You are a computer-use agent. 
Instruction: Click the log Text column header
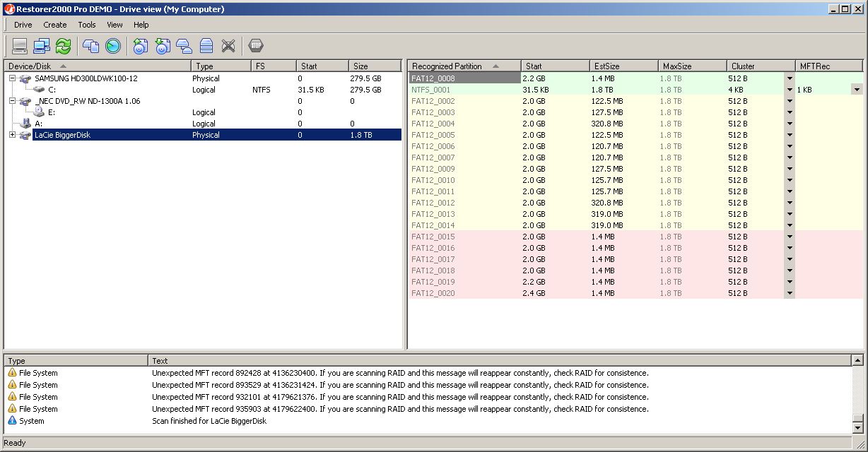pos(500,360)
